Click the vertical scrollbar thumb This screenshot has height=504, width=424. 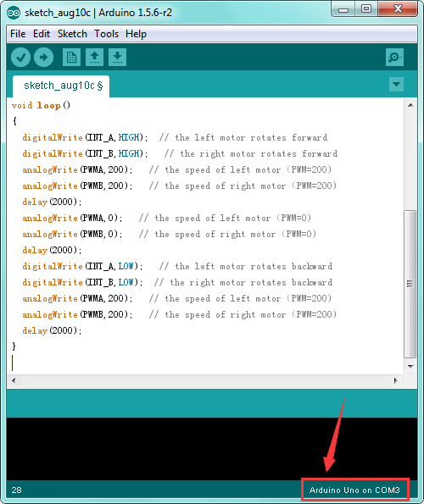click(410, 284)
